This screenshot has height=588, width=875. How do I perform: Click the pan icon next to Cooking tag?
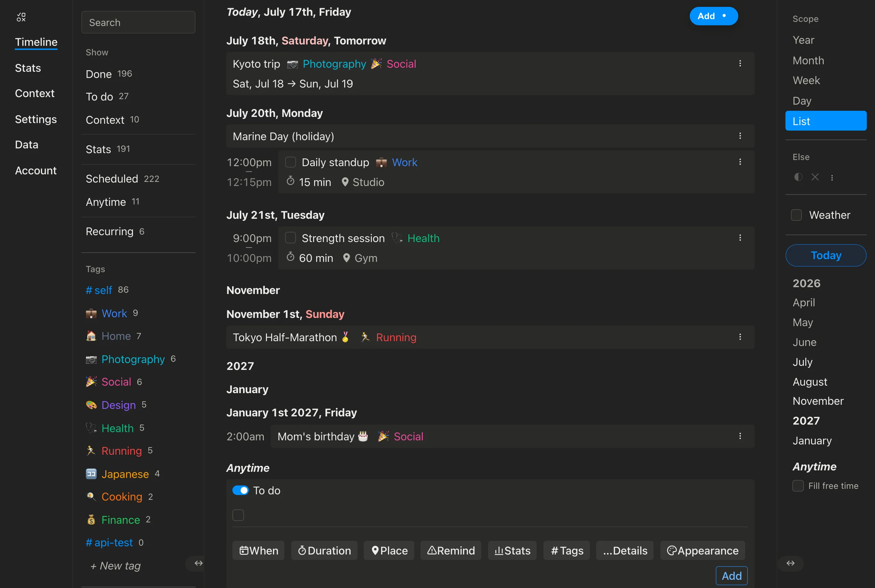[91, 496]
